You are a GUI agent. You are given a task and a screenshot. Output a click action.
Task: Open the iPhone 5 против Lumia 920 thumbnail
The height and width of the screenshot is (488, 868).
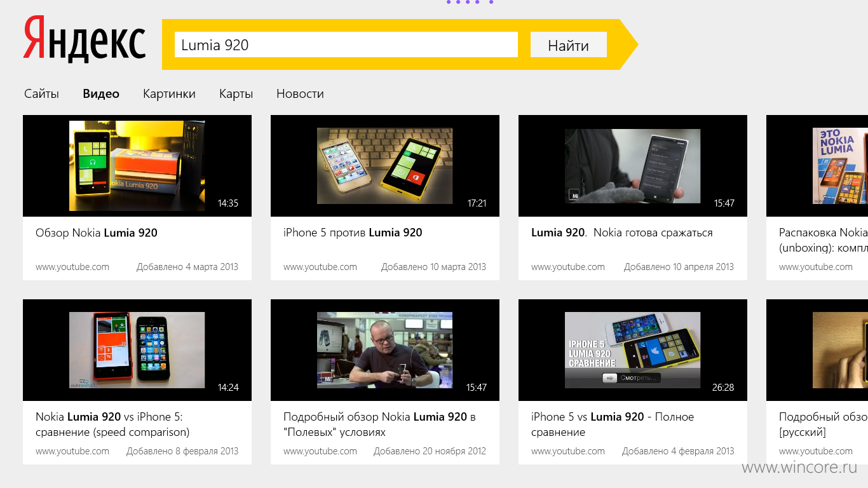tap(385, 166)
